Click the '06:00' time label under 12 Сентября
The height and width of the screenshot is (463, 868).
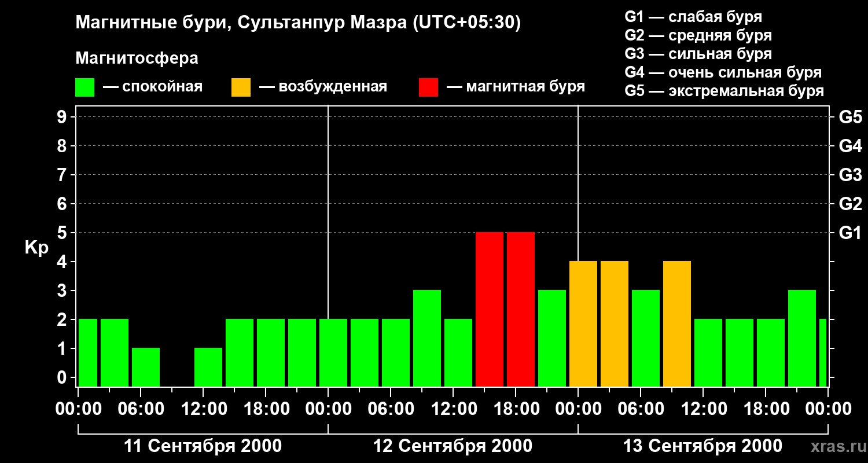pos(391,409)
